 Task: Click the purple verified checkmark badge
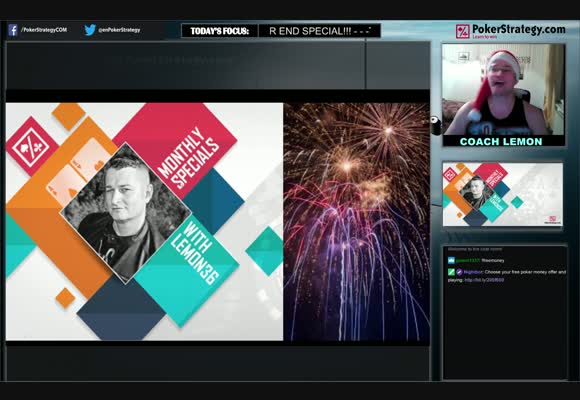pos(459,272)
